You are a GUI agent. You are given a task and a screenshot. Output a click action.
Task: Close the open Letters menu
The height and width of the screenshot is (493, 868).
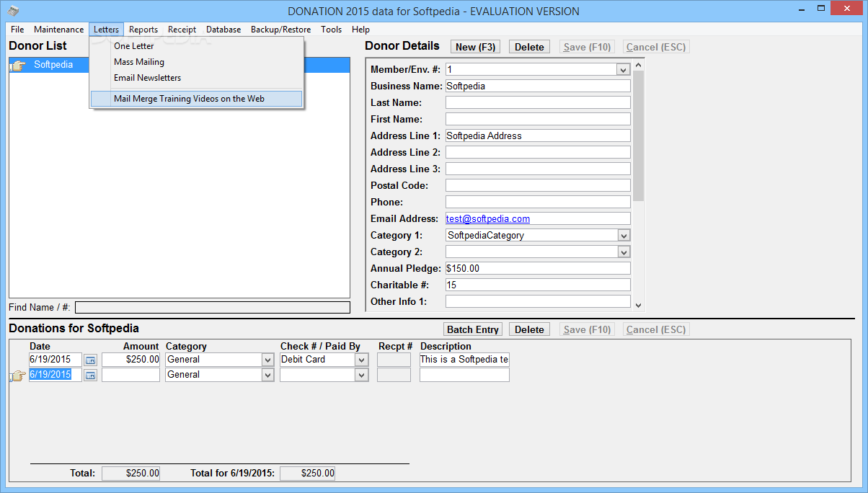[x=107, y=30]
